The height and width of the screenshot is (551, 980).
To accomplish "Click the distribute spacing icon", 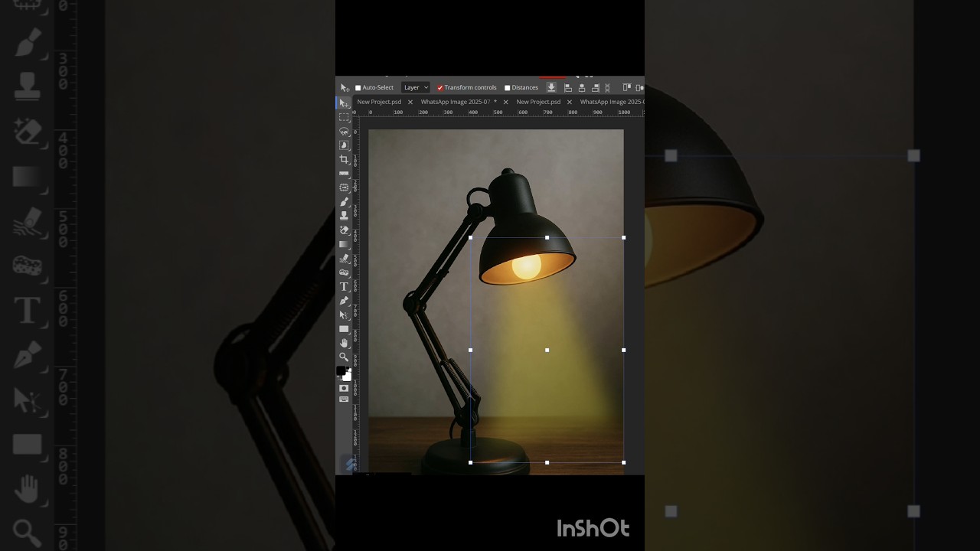I will [607, 87].
